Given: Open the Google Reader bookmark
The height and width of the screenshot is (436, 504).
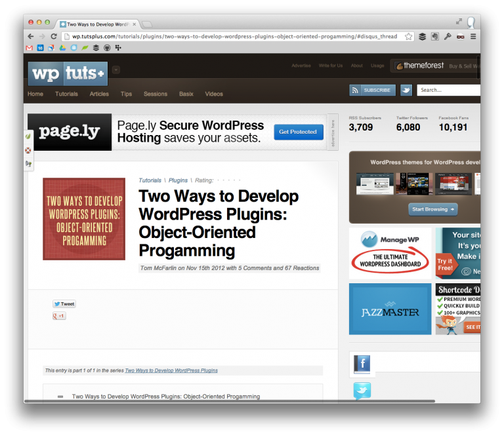Looking at the screenshot, I should (51, 48).
